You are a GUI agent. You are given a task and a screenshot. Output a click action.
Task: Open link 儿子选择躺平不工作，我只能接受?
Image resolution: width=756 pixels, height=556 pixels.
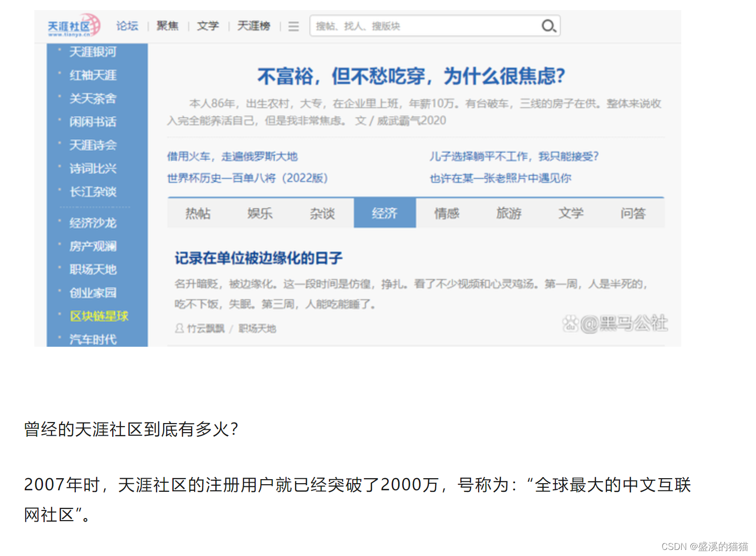click(514, 157)
